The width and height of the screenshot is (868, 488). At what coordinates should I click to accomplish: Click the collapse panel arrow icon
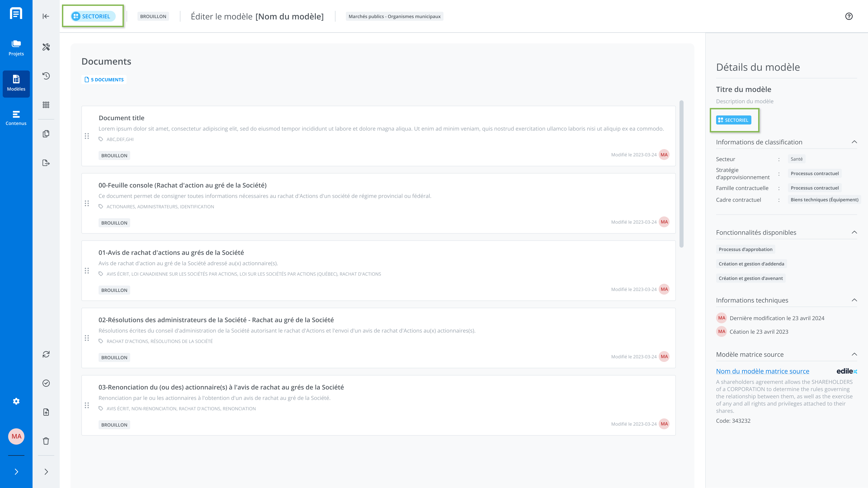click(46, 16)
